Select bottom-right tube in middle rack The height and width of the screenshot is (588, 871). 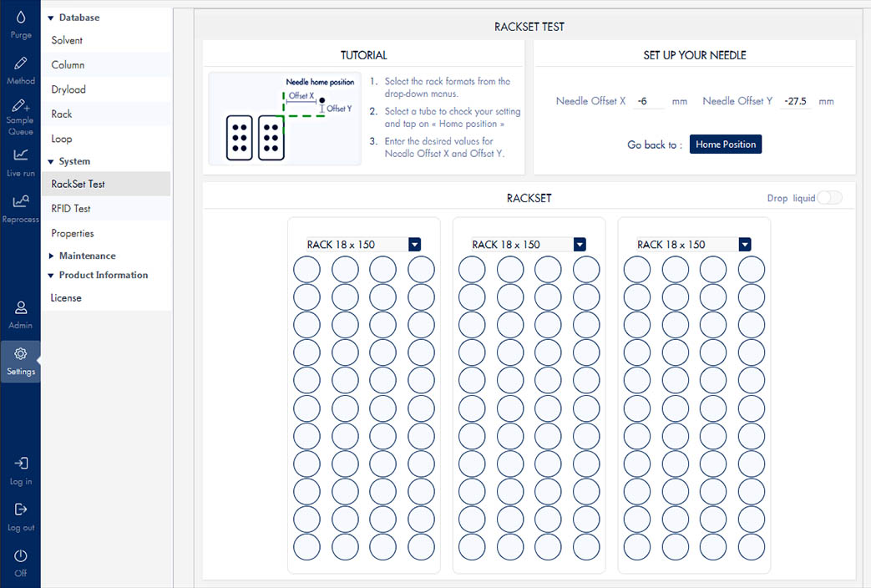(x=586, y=547)
